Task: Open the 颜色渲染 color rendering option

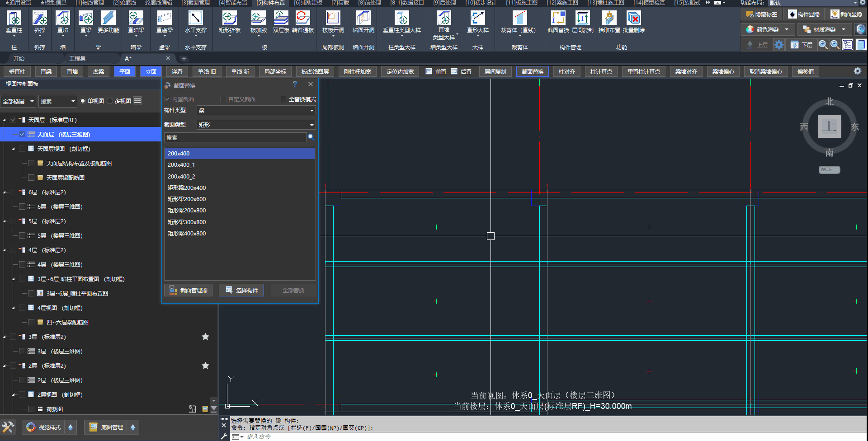Action: (x=767, y=29)
